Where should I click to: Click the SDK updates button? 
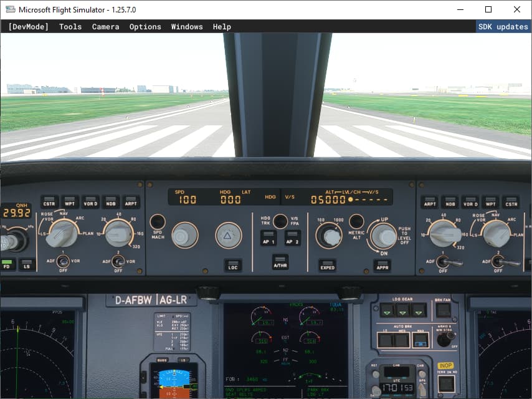point(503,26)
